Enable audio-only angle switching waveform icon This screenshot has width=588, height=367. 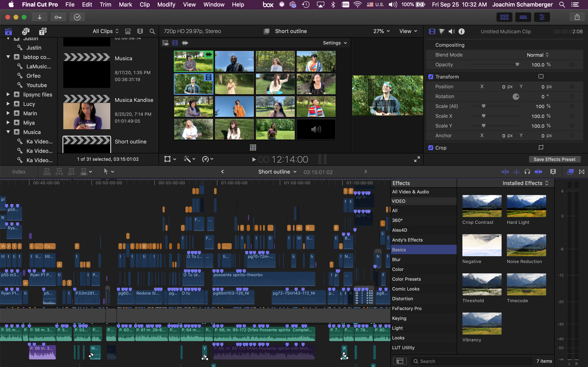[185, 43]
